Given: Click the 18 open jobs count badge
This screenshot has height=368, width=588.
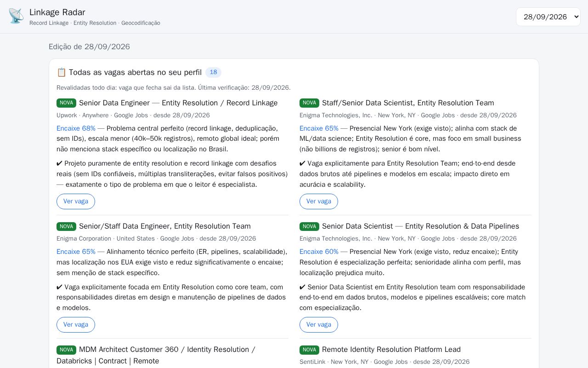Looking at the screenshot, I should point(213,72).
